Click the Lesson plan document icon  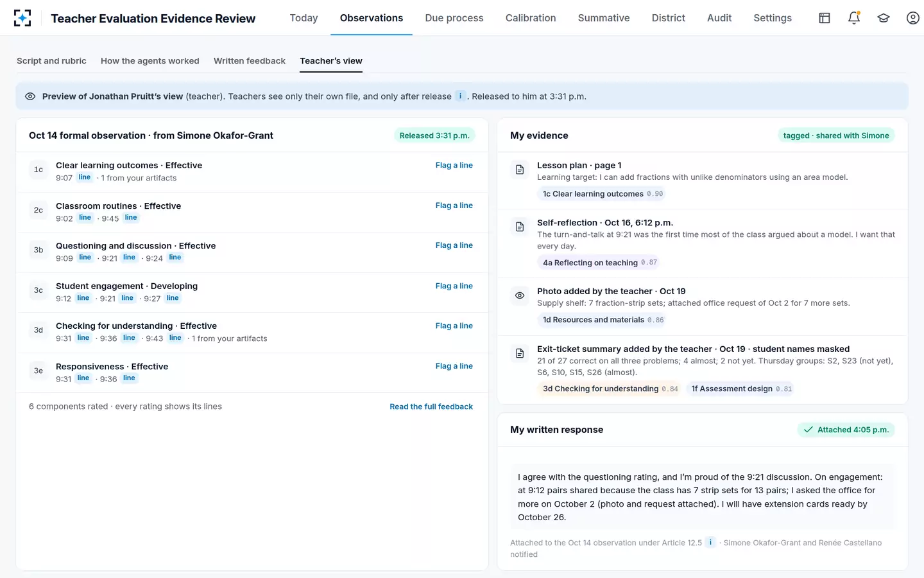pyautogui.click(x=520, y=170)
